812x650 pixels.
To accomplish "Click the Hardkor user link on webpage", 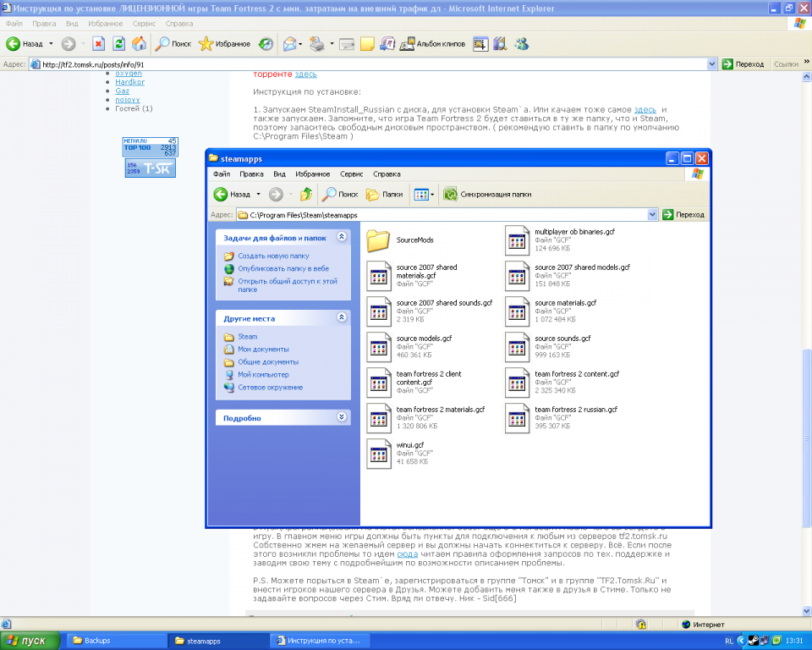I will [x=129, y=82].
